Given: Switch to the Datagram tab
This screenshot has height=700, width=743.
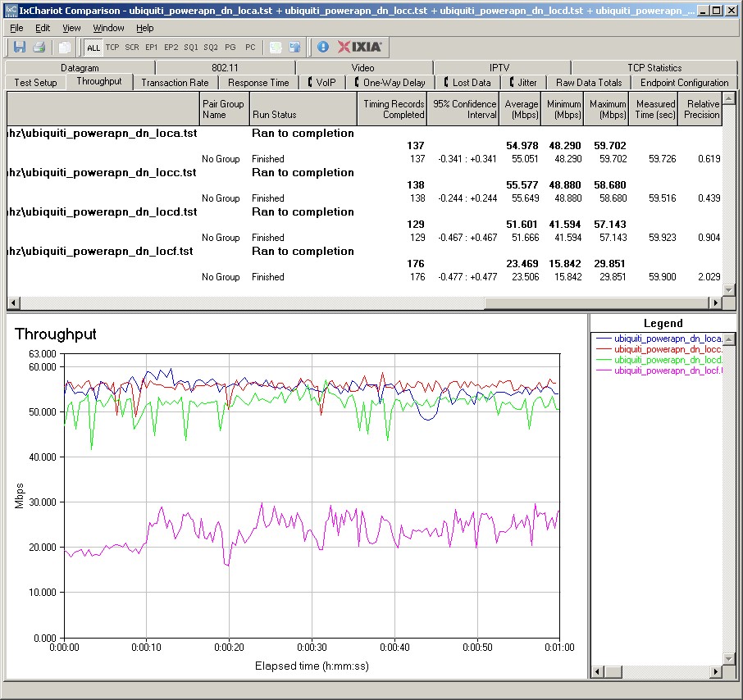Looking at the screenshot, I should (80, 68).
